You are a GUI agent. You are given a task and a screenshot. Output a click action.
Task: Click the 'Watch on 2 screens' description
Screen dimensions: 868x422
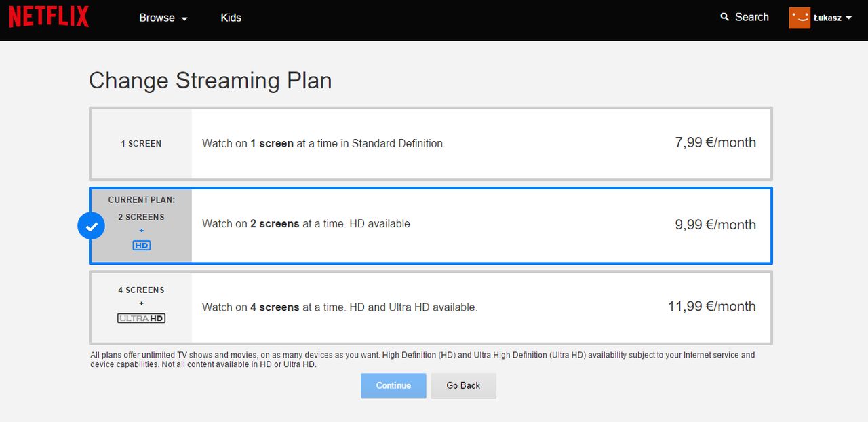tap(307, 223)
